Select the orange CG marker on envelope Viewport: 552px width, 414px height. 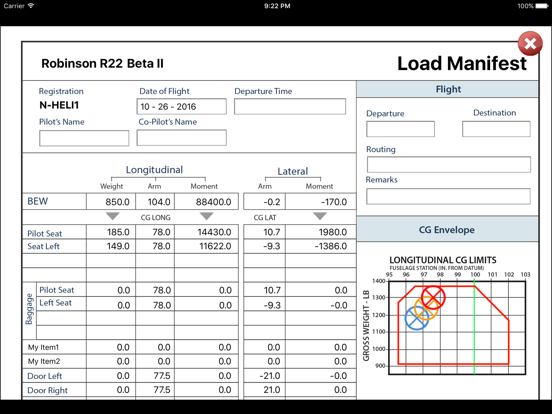[426, 308]
